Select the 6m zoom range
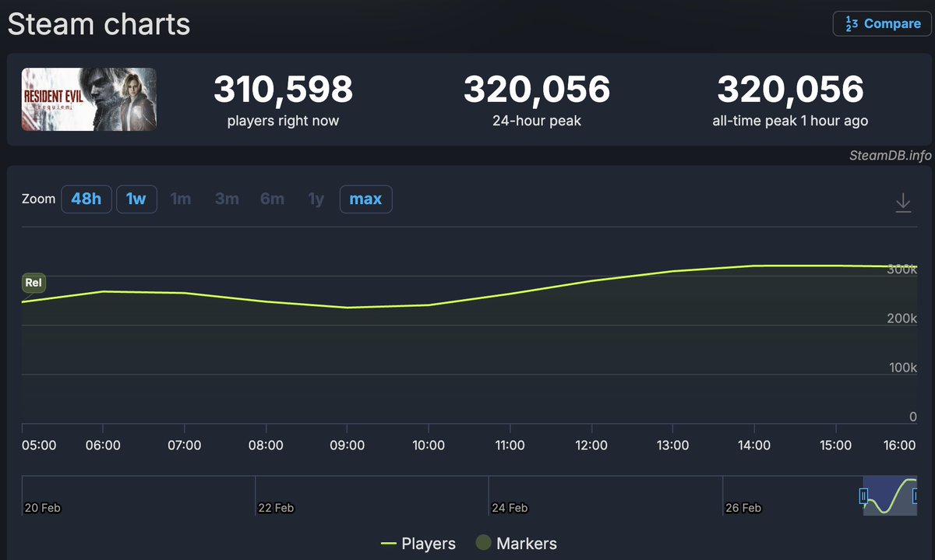935x560 pixels. [272, 199]
